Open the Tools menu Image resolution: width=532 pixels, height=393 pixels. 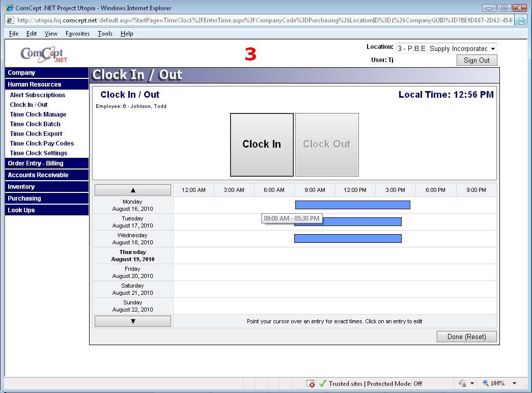tap(105, 34)
